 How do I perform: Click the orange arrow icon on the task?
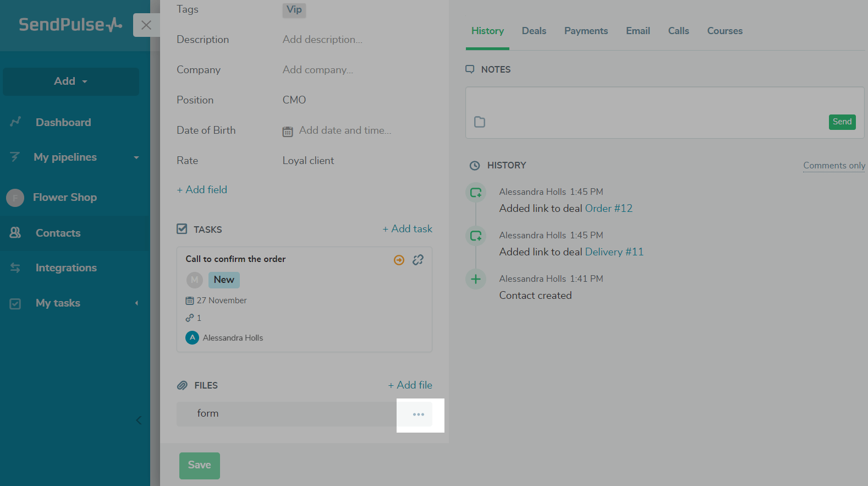coord(399,260)
